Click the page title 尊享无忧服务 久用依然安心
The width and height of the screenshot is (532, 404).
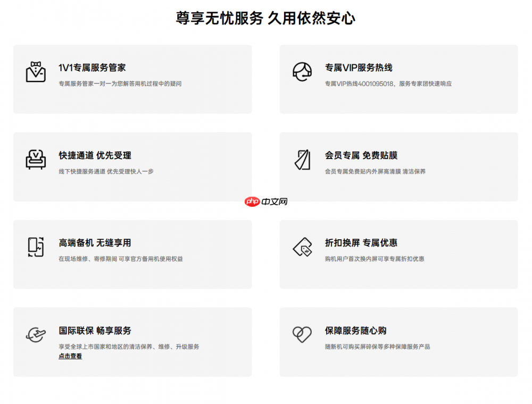pos(265,18)
